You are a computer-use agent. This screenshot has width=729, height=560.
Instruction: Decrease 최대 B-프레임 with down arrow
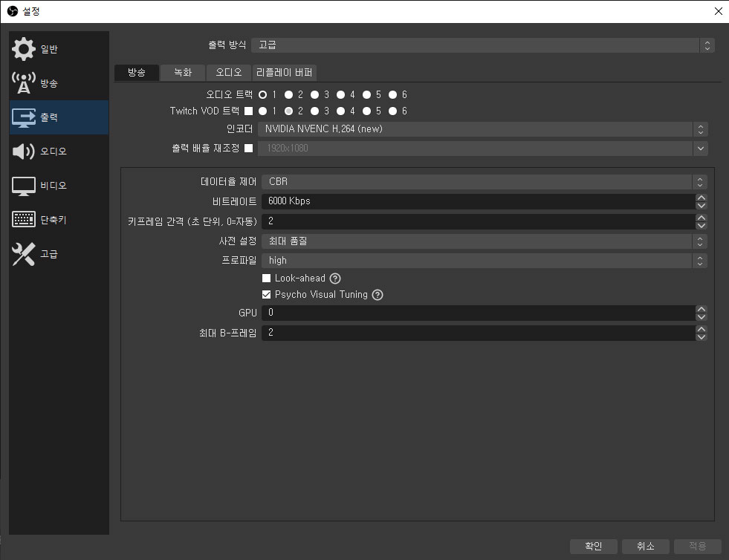tap(702, 337)
